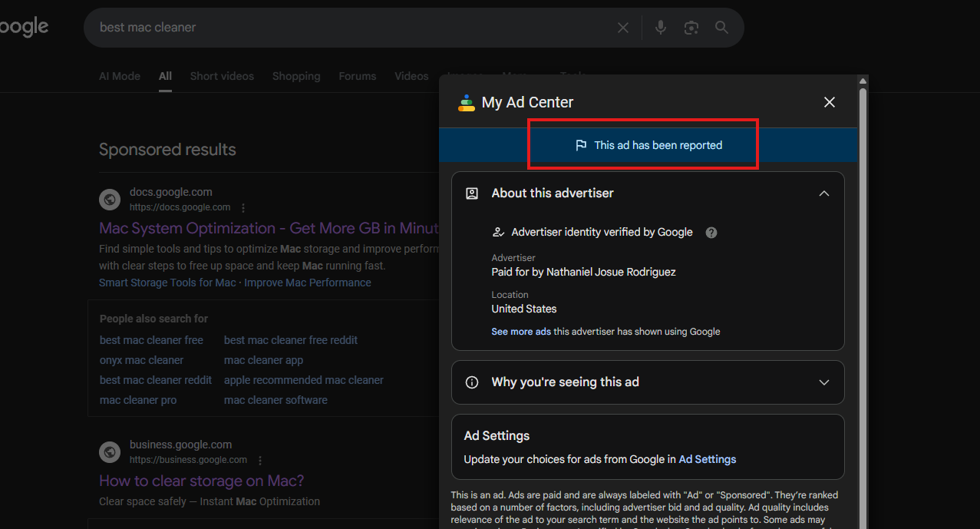Expand Why you're seeing this ad

tap(823, 382)
